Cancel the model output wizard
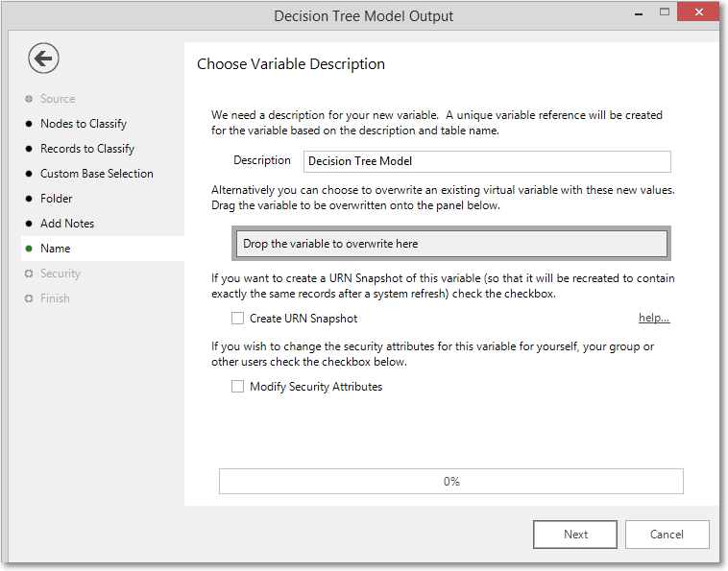728x571 pixels. (x=667, y=535)
